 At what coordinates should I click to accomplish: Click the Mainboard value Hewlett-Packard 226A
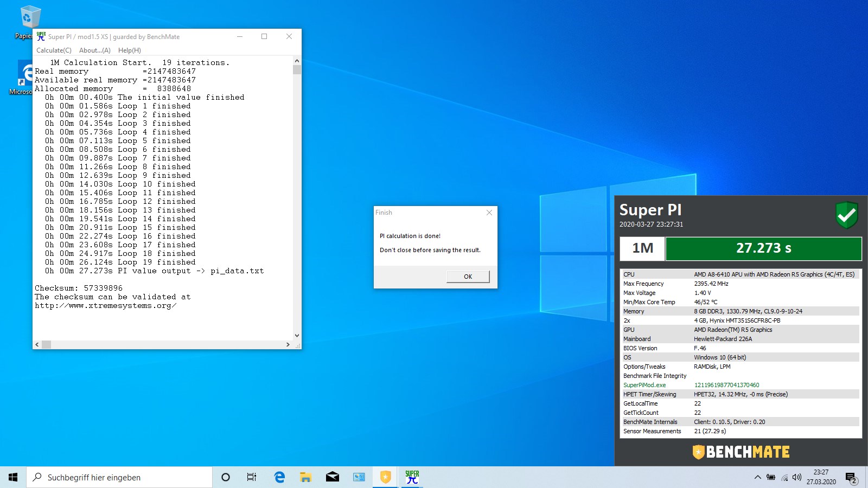point(723,339)
